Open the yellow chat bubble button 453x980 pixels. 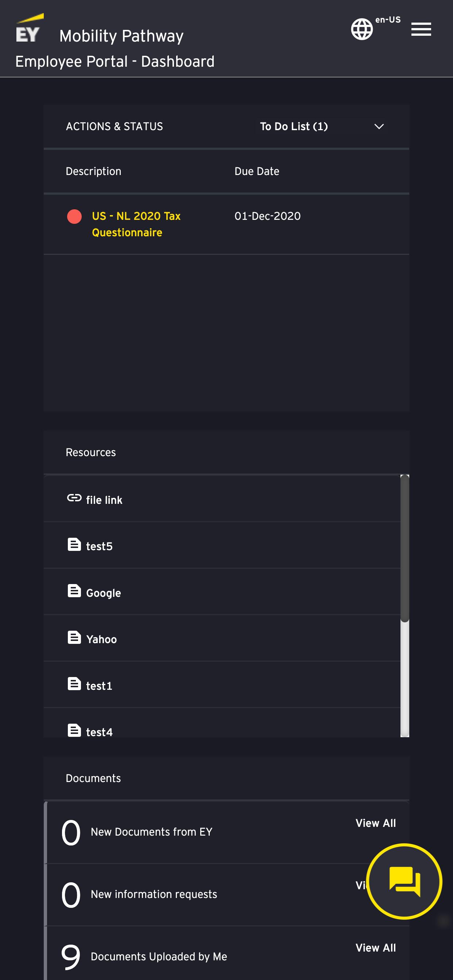pos(404,881)
